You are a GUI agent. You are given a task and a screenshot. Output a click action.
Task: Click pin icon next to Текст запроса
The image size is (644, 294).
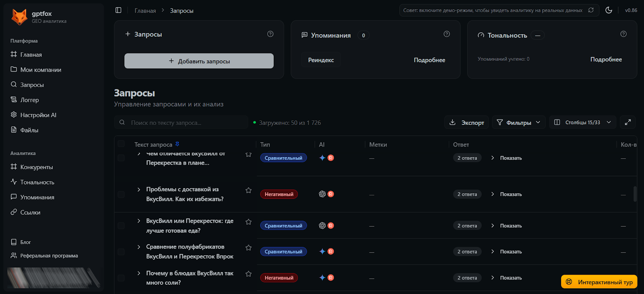(177, 144)
